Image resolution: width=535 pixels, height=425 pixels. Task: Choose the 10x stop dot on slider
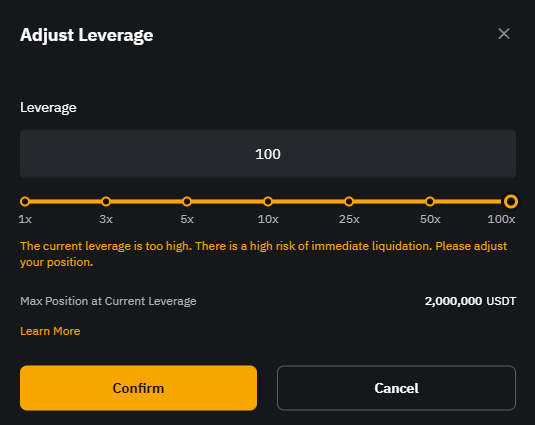268,202
